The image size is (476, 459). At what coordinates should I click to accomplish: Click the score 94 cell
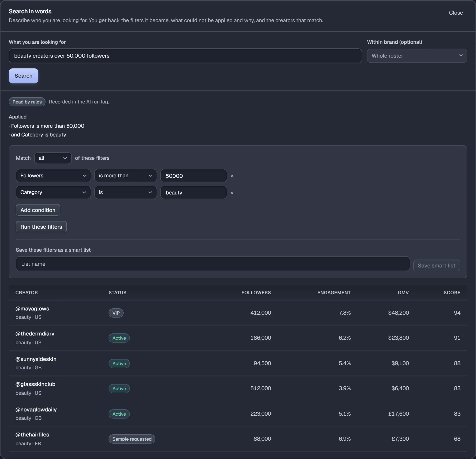click(x=457, y=313)
